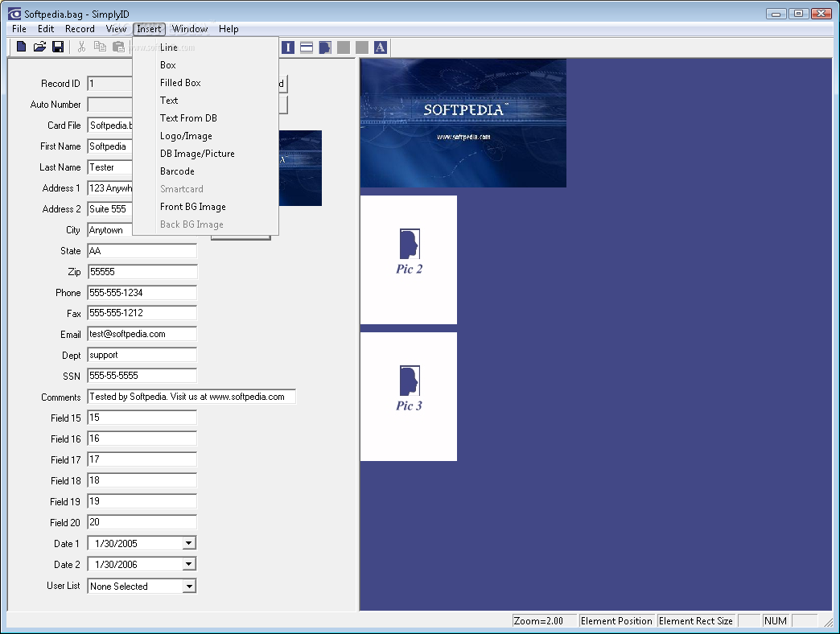Select Barcode menu entry
This screenshot has width=840, height=634.
[206, 171]
